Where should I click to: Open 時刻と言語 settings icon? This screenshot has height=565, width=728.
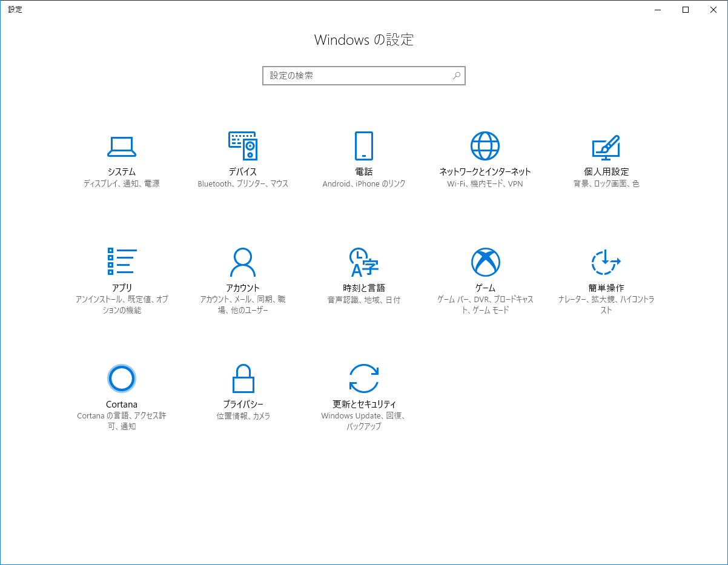click(364, 262)
